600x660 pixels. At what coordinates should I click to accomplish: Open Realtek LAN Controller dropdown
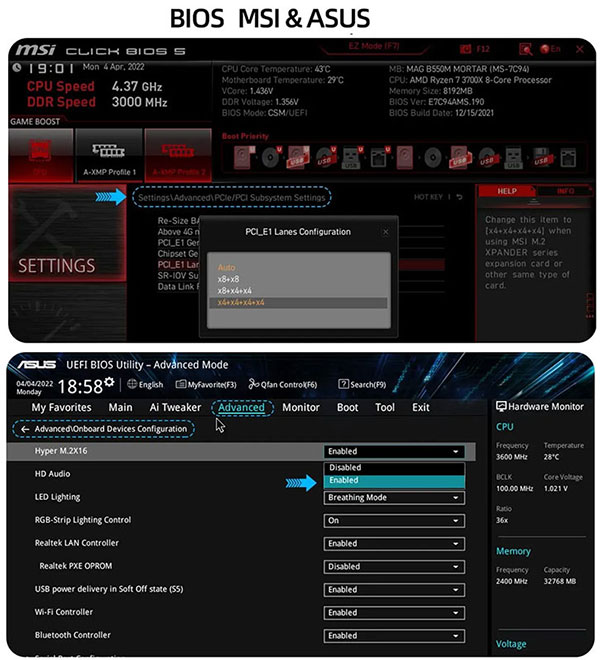(394, 543)
